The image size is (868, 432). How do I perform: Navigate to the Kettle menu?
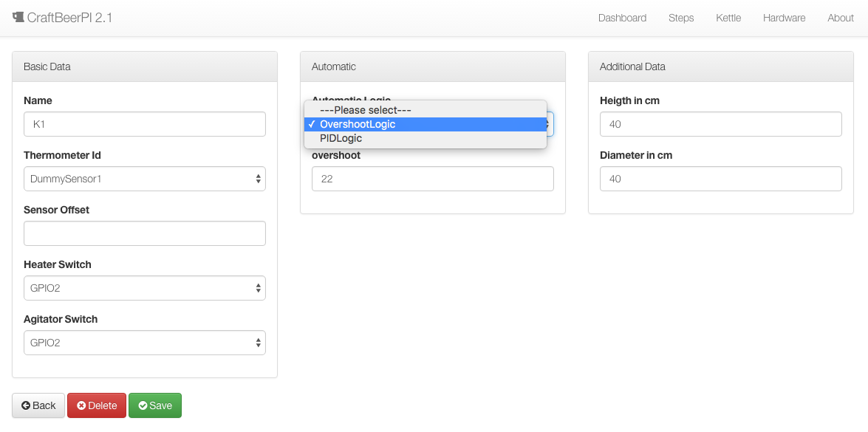pos(728,18)
